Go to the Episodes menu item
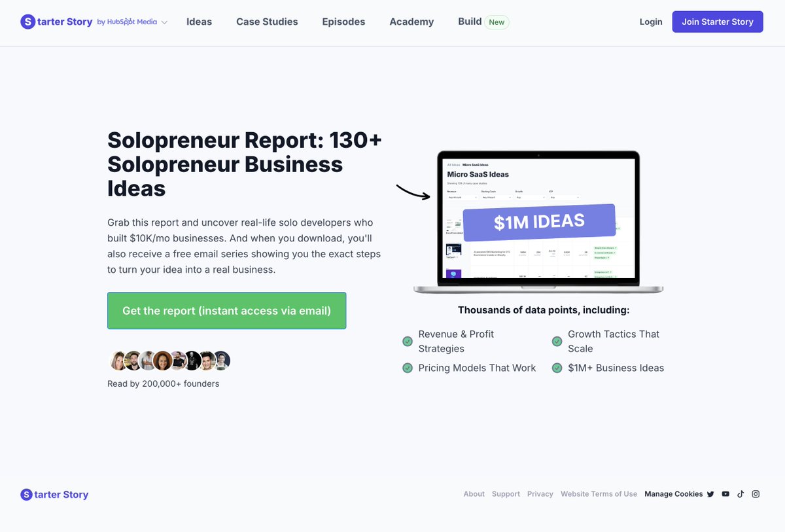Screen dimensions: 785x532 point(343,22)
